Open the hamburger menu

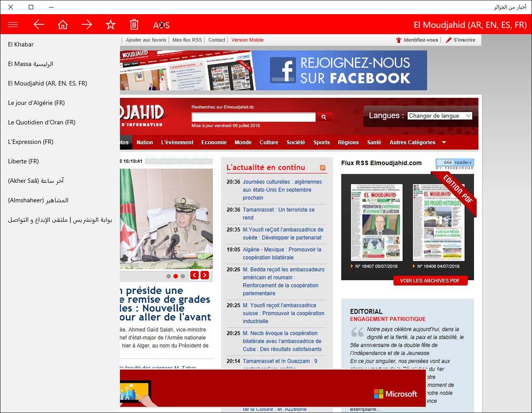[13, 25]
